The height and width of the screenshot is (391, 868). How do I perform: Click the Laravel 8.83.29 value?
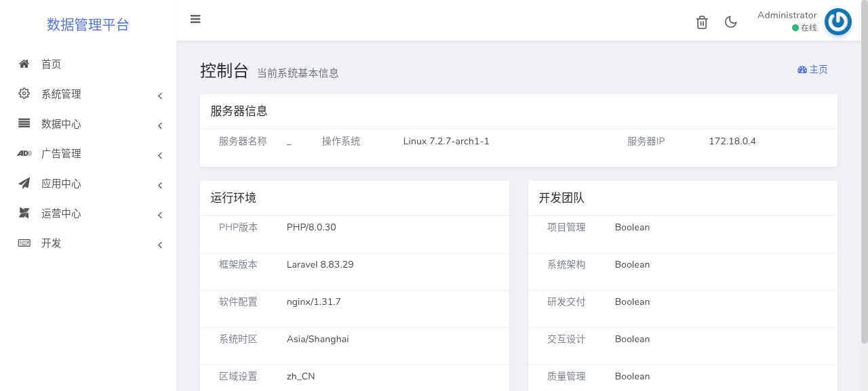(x=320, y=265)
